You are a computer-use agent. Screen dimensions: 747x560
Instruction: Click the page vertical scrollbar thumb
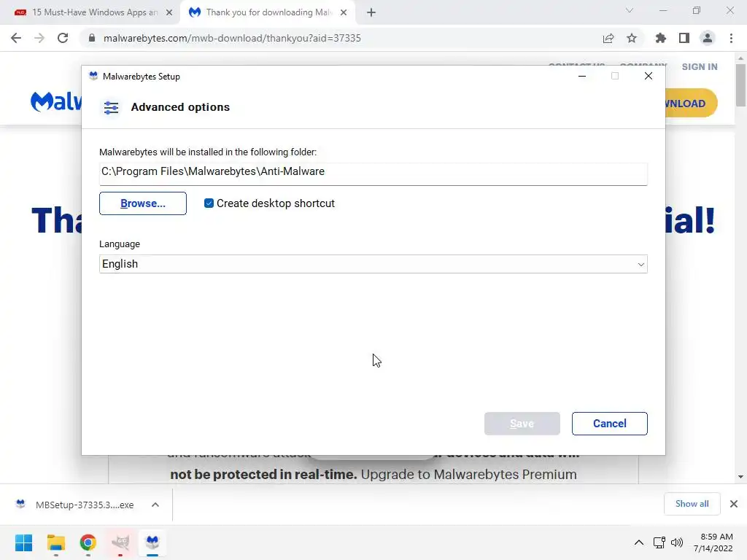point(740,85)
